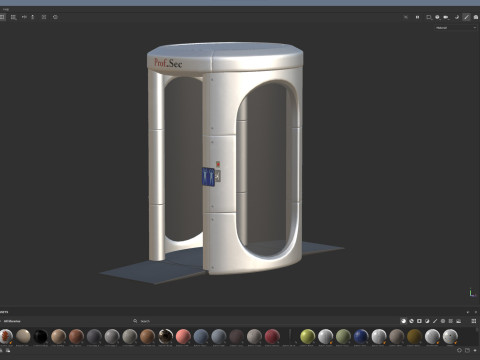Viewport: 480px width, 360px height.
Task: Pick the black material sphere
Action: [x=41, y=336]
